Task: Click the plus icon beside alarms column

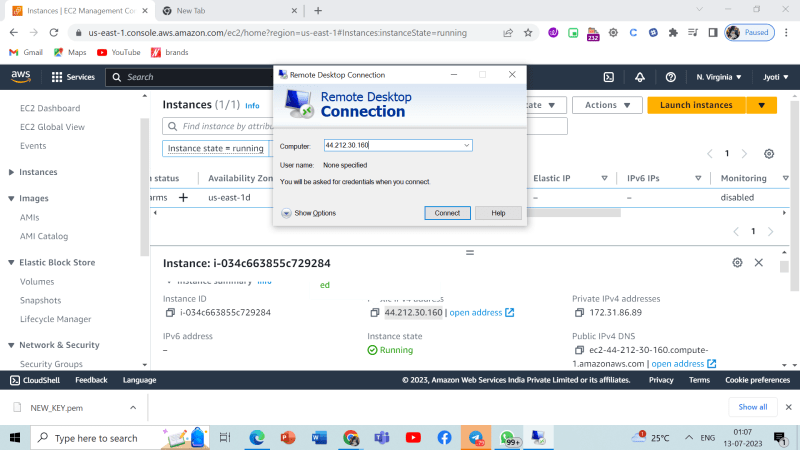Action: (x=183, y=197)
